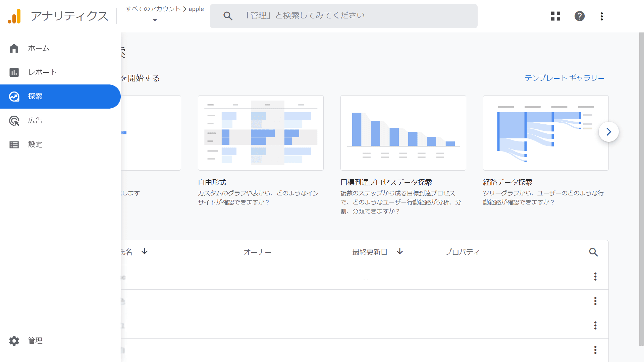Expand the account selector dropdown arrow

point(155,20)
